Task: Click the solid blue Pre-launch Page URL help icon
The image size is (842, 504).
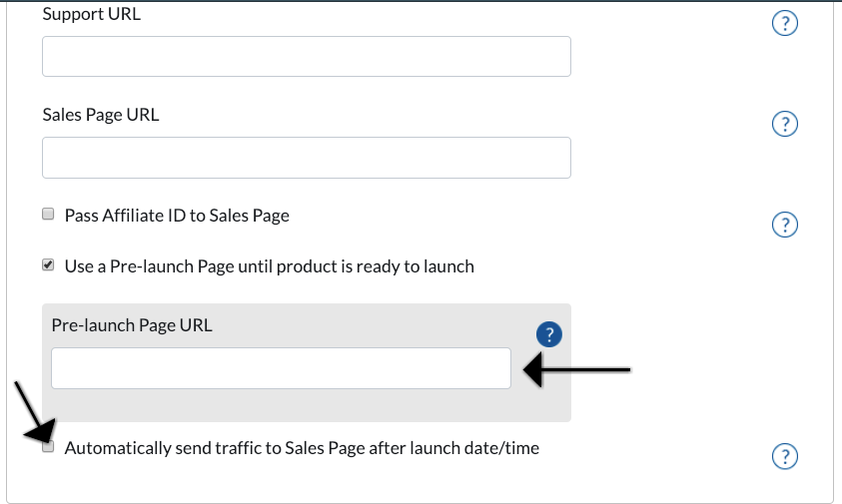Action: 548,334
